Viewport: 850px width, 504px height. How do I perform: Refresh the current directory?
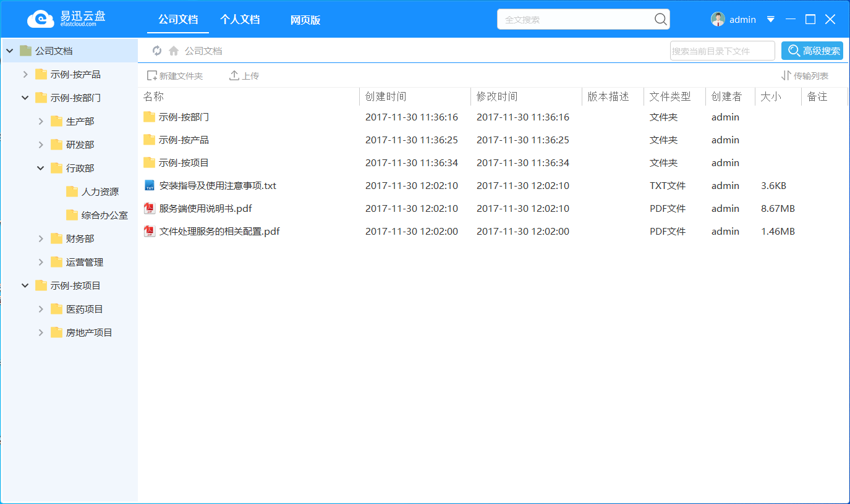(157, 50)
